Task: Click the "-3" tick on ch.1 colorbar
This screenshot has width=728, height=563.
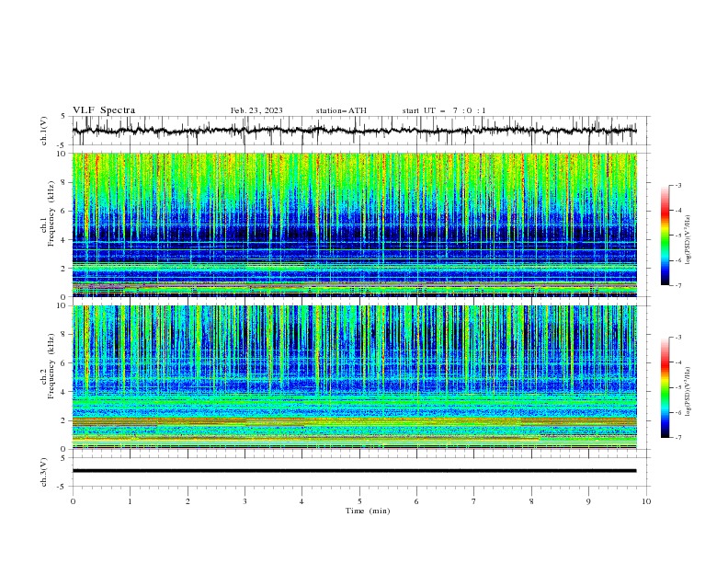Action: click(677, 185)
